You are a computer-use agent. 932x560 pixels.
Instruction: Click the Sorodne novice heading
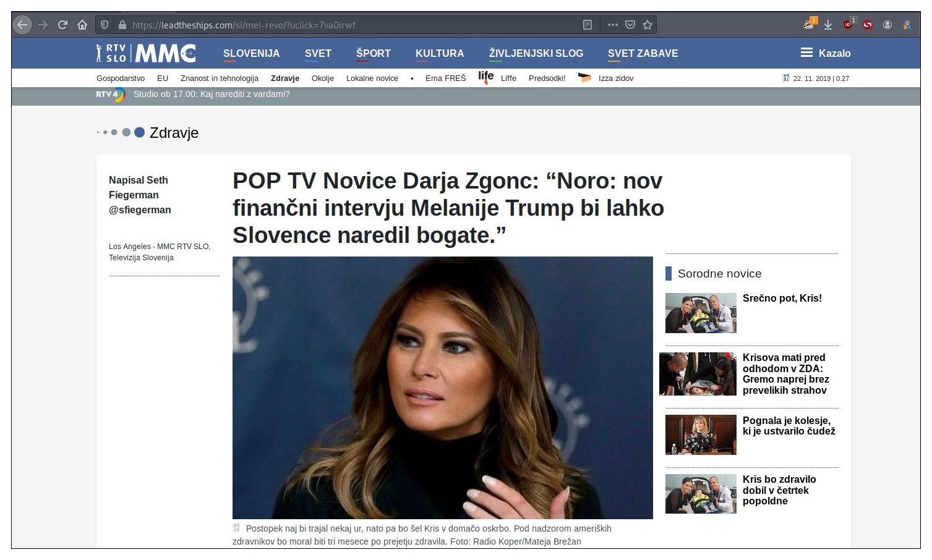(x=719, y=274)
